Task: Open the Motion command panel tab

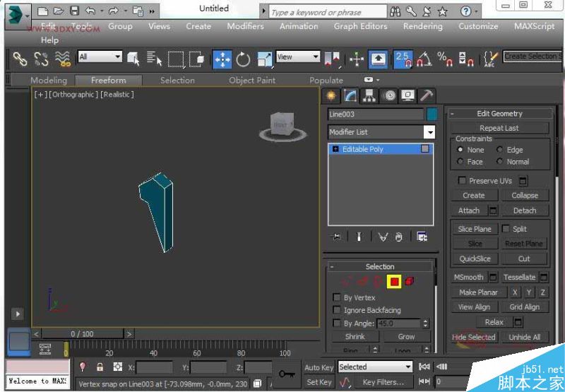Action: [389, 95]
